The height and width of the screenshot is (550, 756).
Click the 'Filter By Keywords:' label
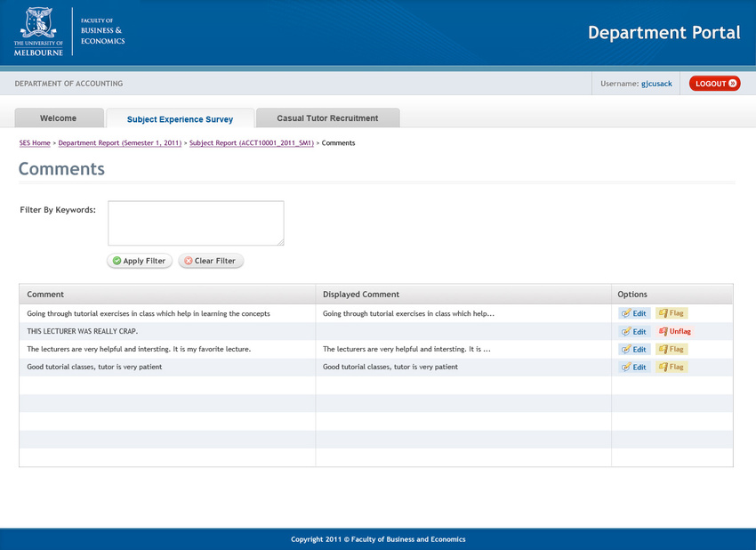58,210
